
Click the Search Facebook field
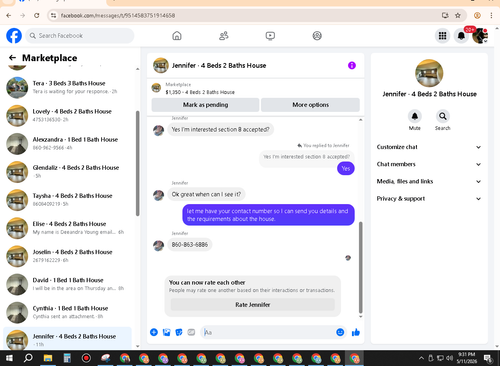point(80,36)
